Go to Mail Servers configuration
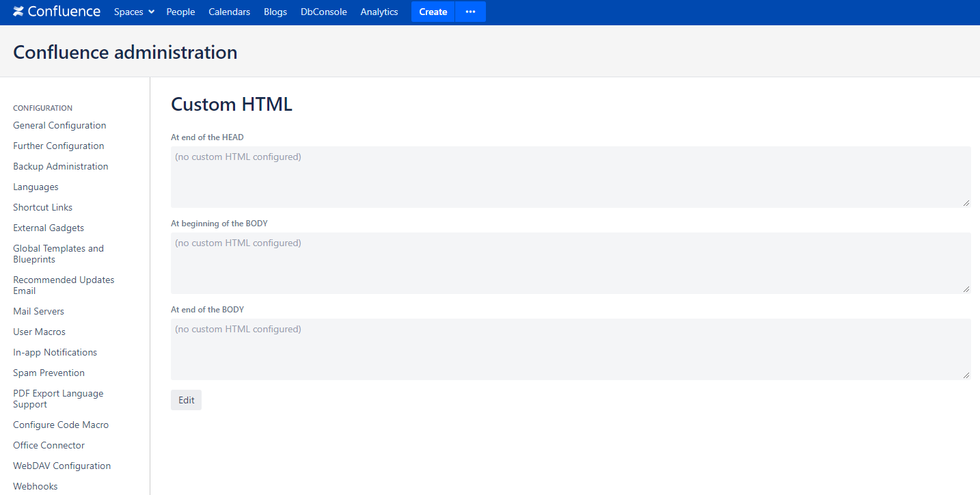The width and height of the screenshot is (980, 495). click(x=38, y=311)
